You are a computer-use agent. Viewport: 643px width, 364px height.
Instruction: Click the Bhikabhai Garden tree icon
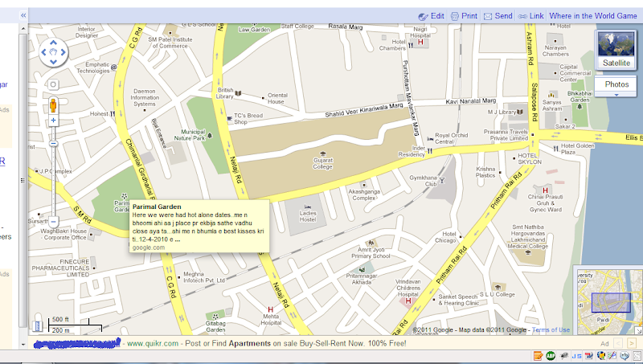click(580, 107)
